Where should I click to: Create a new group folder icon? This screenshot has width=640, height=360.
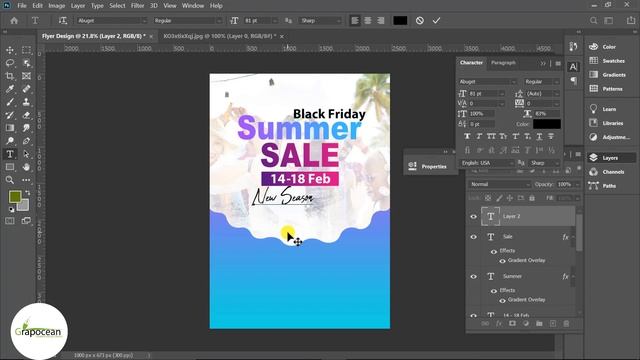[x=539, y=324]
